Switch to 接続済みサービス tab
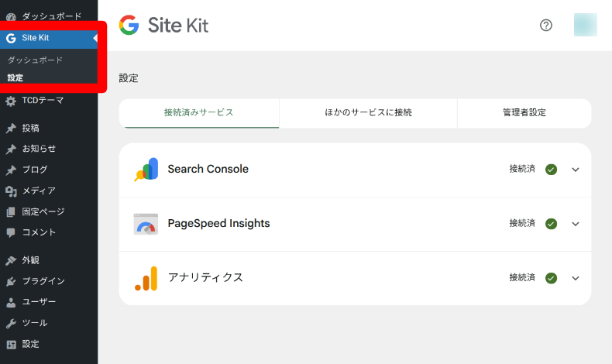 point(199,113)
